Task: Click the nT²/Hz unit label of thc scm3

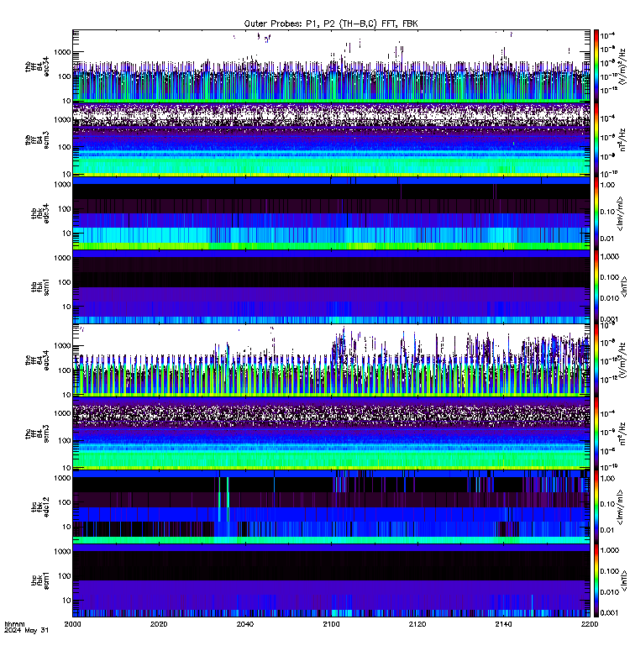Action: point(622,433)
